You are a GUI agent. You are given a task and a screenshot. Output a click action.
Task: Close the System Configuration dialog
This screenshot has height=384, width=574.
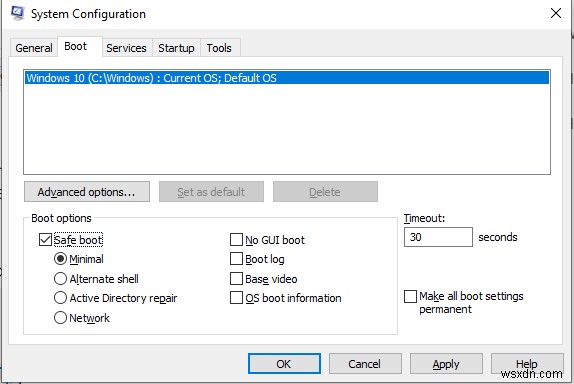(x=556, y=14)
